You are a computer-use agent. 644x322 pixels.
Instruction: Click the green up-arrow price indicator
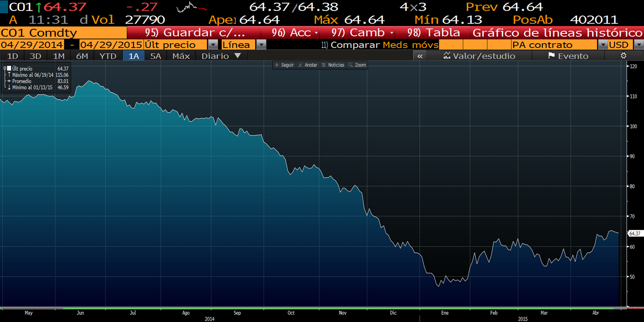coord(39,7)
